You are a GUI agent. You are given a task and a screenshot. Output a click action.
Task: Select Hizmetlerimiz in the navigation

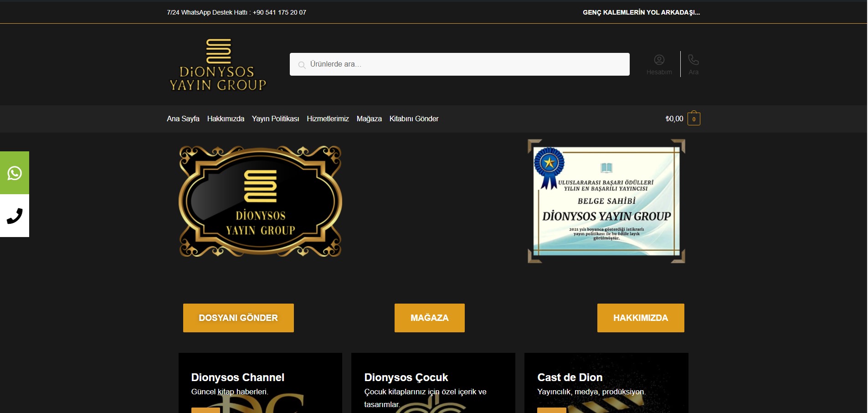click(x=328, y=119)
